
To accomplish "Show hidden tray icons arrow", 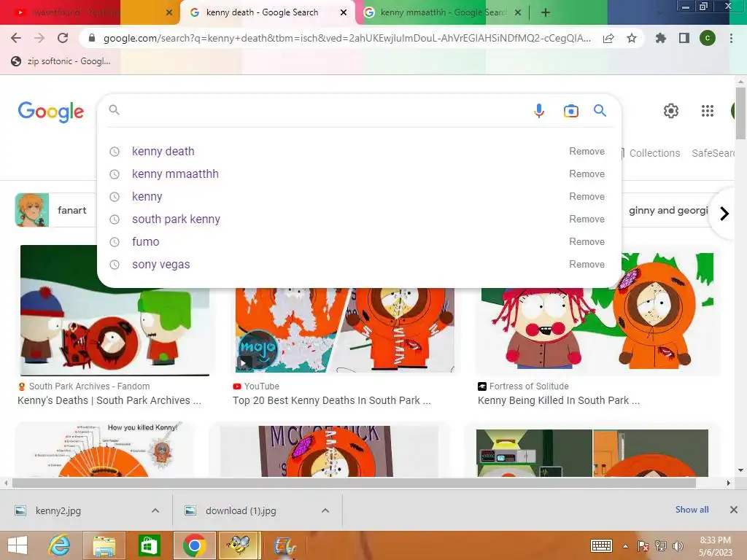I will pyautogui.click(x=625, y=546).
